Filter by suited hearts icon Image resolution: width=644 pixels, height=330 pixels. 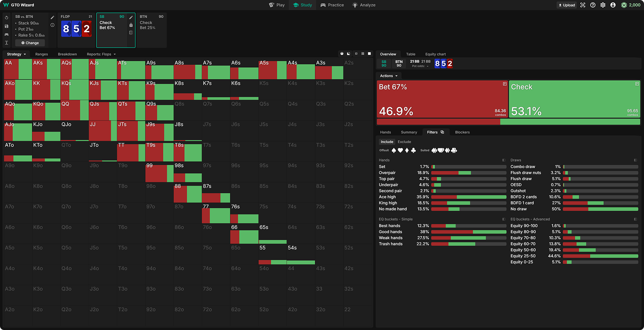click(x=441, y=150)
